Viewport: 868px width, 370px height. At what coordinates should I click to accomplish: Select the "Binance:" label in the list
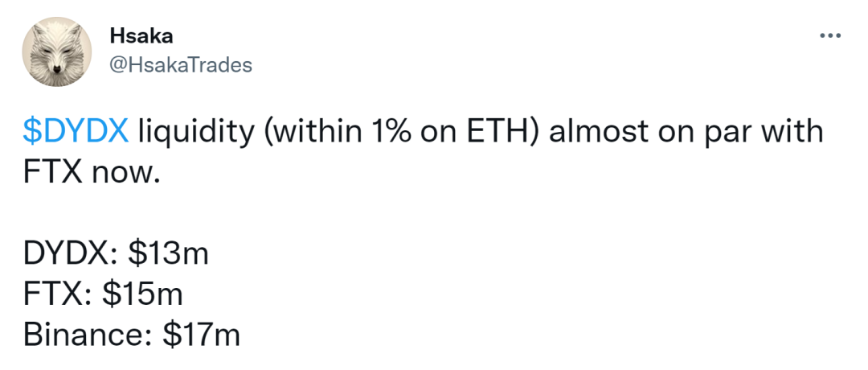click(x=88, y=335)
